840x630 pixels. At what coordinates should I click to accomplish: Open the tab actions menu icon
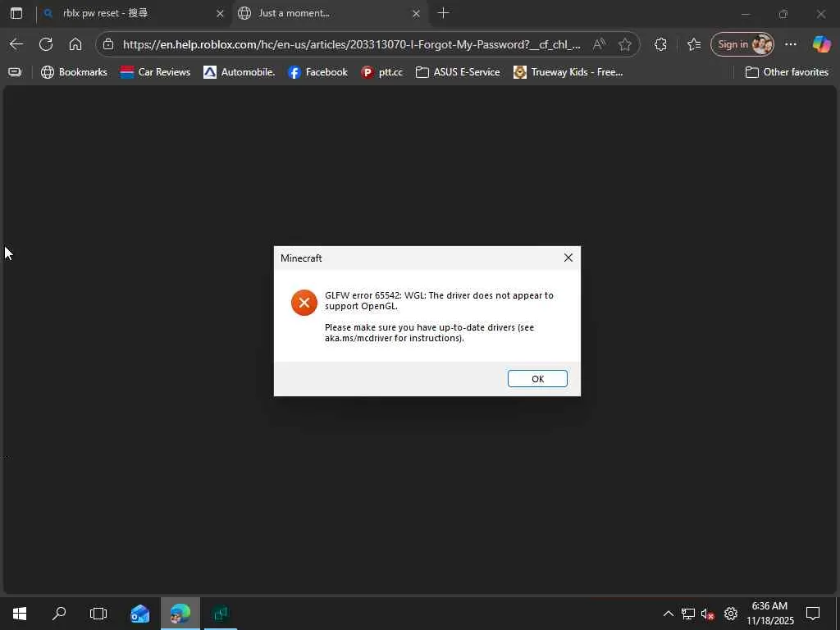pyautogui.click(x=16, y=13)
